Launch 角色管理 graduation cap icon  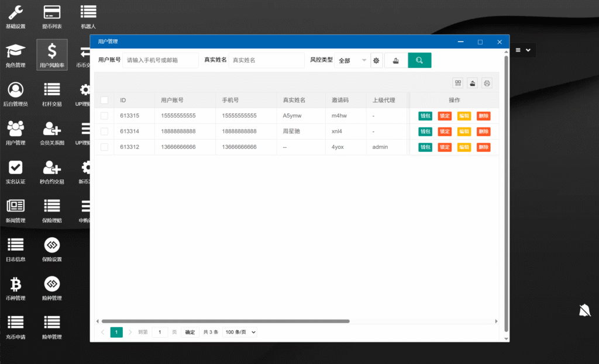pyautogui.click(x=16, y=51)
